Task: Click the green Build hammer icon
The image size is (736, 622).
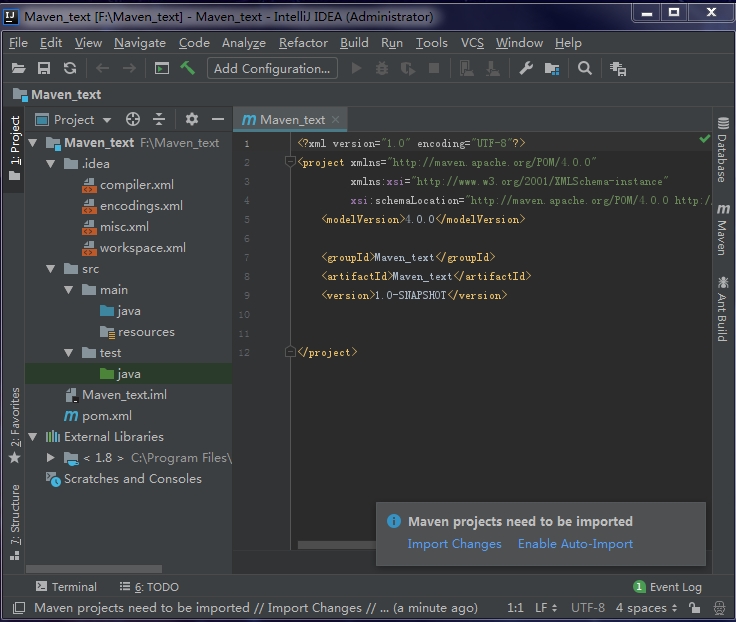Action: (x=188, y=68)
